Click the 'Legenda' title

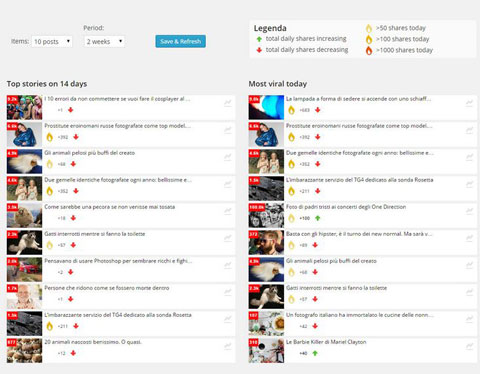tap(270, 28)
